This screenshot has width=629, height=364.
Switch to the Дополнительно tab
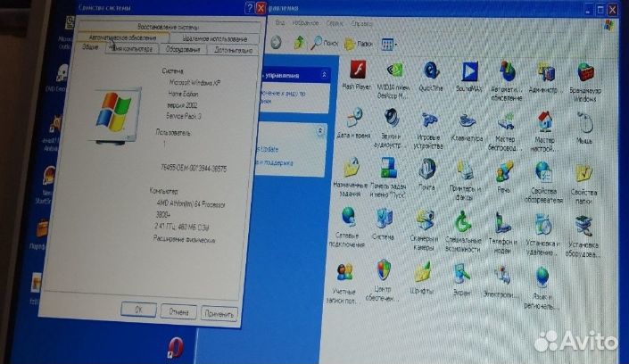click(233, 50)
